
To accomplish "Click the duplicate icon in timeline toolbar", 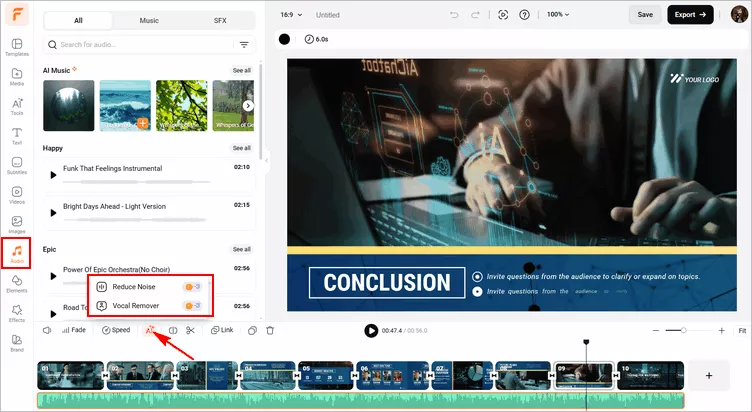I will click(x=252, y=330).
